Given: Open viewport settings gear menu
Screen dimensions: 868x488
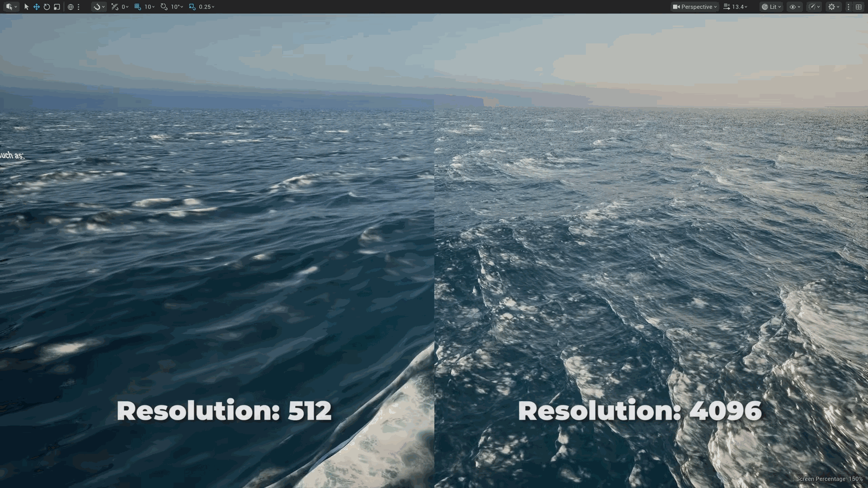Looking at the screenshot, I should [834, 7].
